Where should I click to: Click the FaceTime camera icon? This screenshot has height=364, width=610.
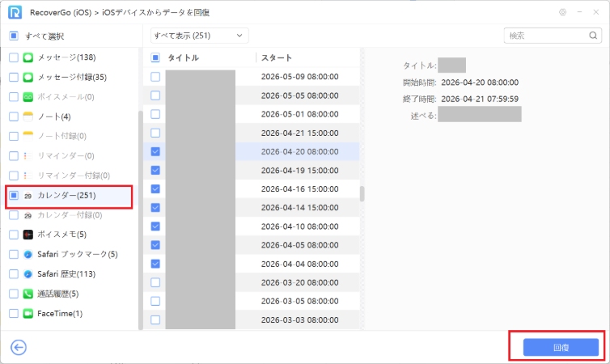tap(28, 314)
